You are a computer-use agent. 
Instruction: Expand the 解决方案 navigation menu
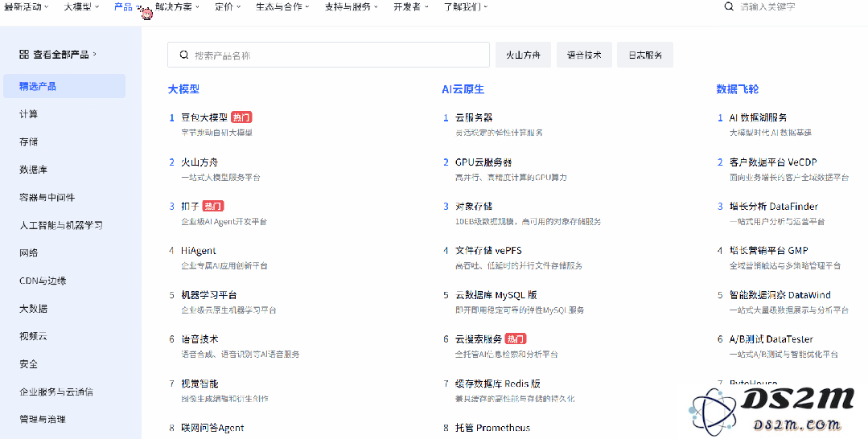(177, 7)
